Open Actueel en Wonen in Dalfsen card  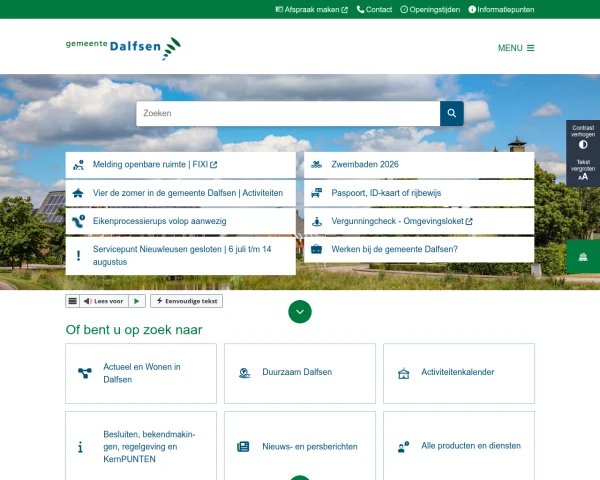point(141,373)
